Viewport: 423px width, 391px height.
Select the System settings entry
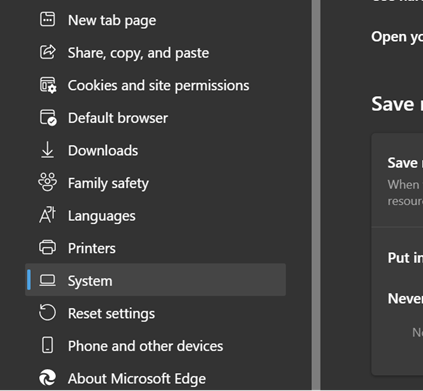click(155, 280)
